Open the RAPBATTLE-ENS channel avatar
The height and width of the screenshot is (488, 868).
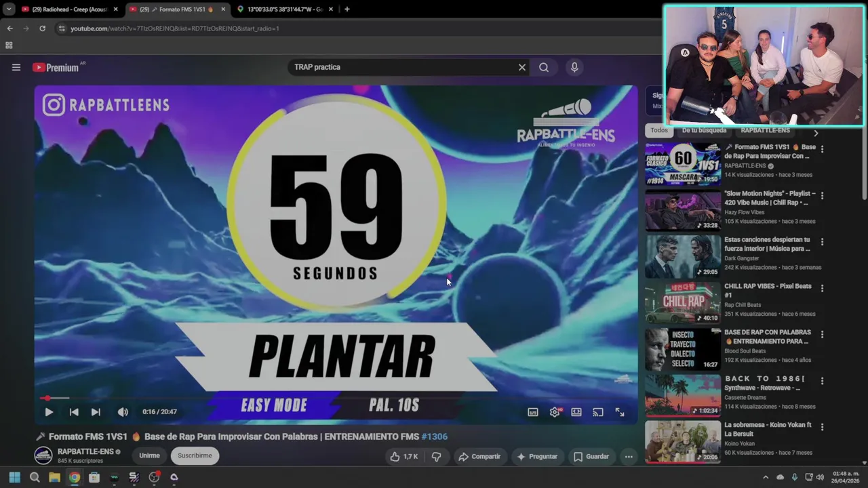[x=43, y=455]
